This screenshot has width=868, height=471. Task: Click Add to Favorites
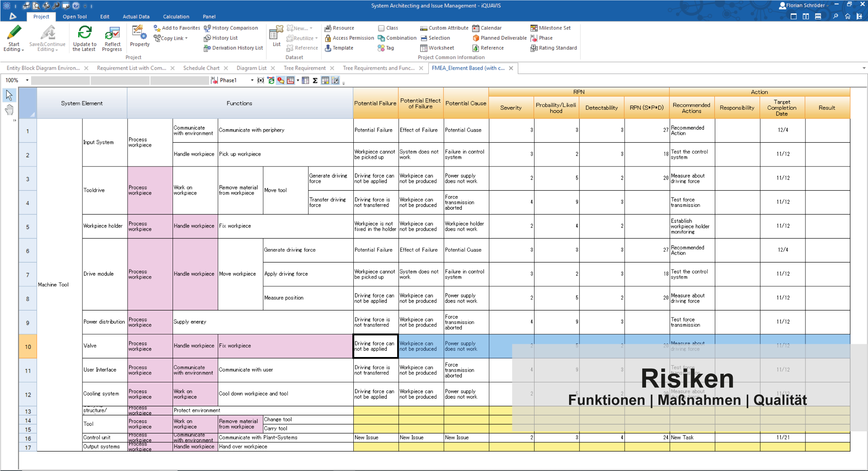point(177,28)
